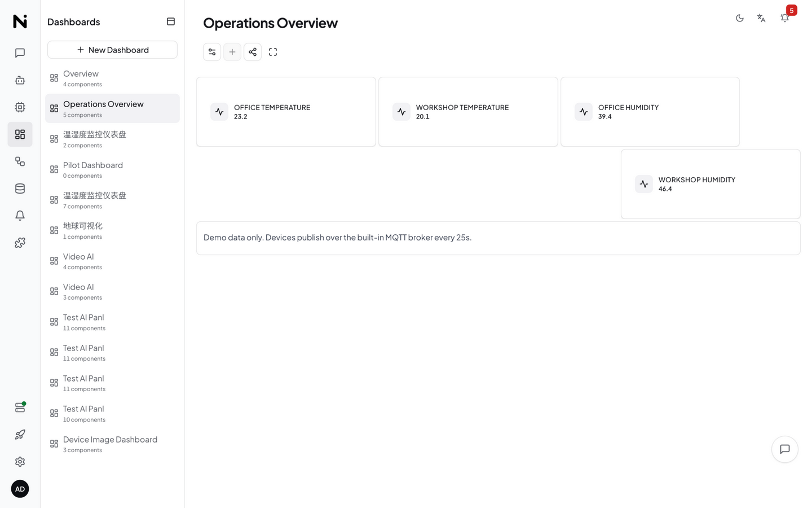The height and width of the screenshot is (508, 812).
Task: Open dashboard settings sliders button
Action: coord(212,52)
